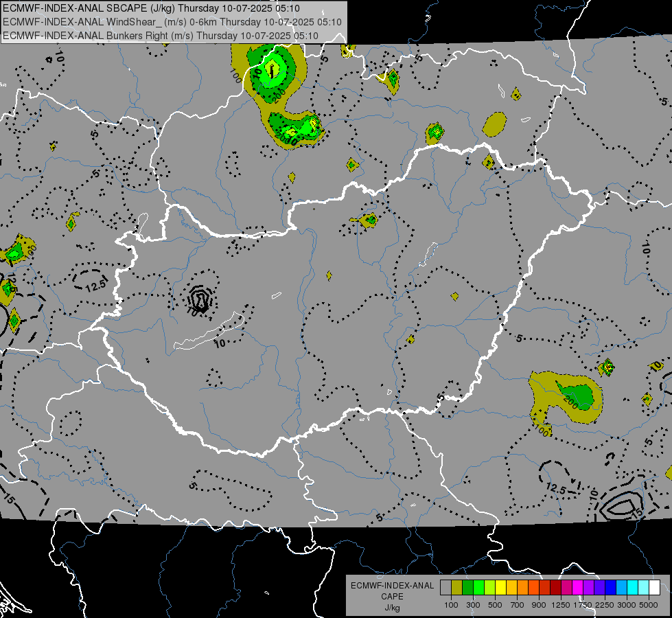Image resolution: width=672 pixels, height=618 pixels.
Task: Click the '1750' legend value label
Action: click(x=583, y=605)
